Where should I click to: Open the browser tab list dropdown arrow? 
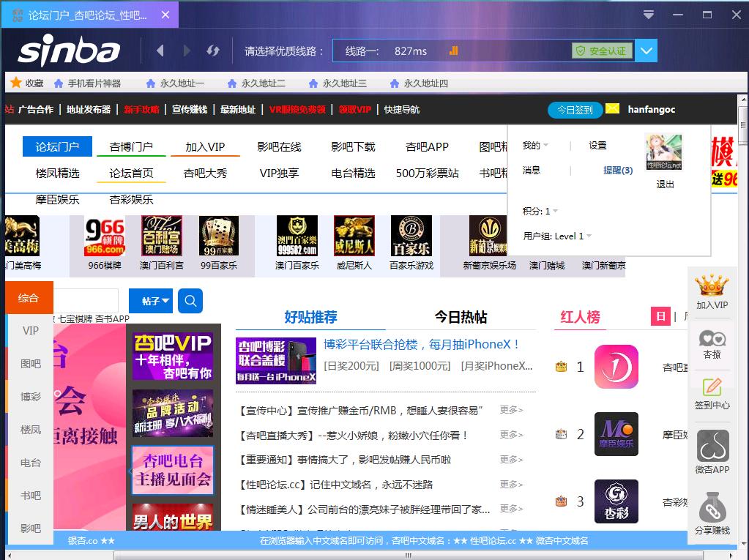pos(649,15)
